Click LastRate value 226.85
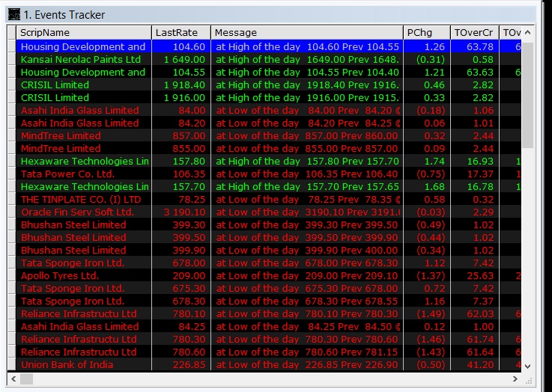 (x=189, y=364)
